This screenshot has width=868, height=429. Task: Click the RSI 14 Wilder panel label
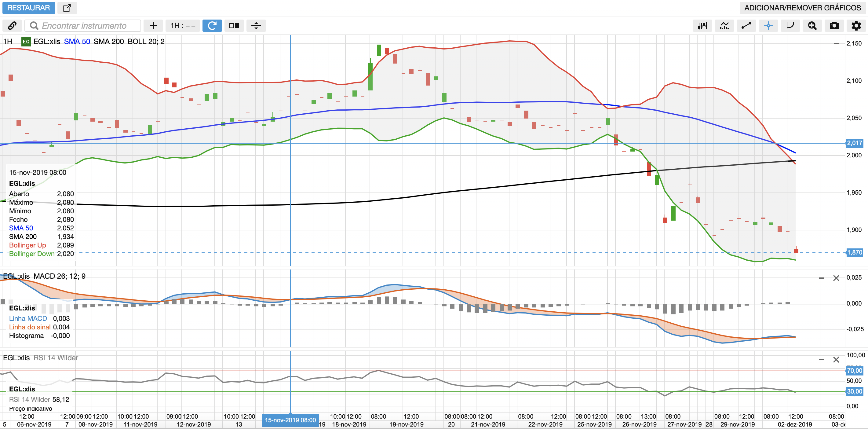56,358
